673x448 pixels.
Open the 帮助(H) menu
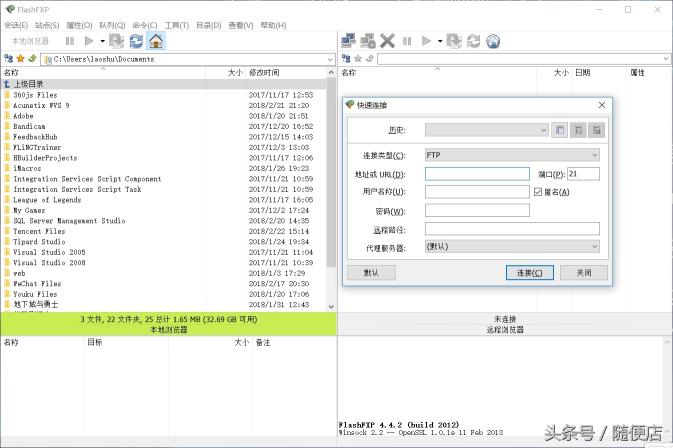(273, 25)
